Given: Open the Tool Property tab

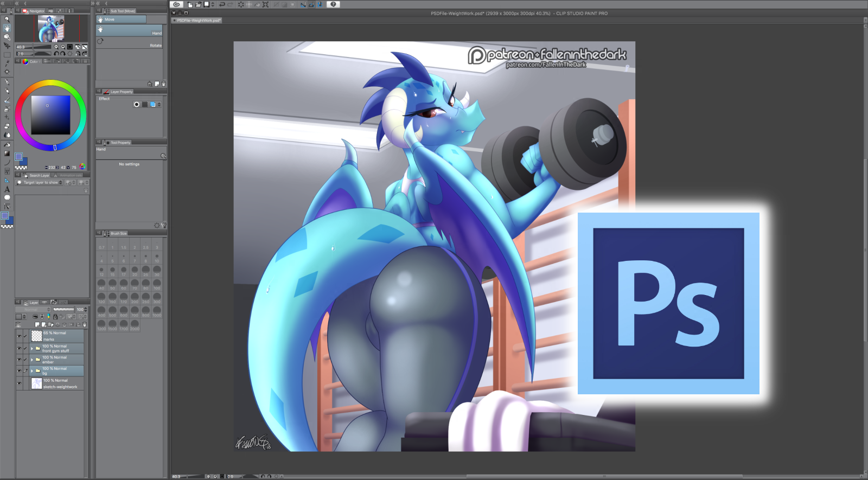Looking at the screenshot, I should [x=117, y=143].
